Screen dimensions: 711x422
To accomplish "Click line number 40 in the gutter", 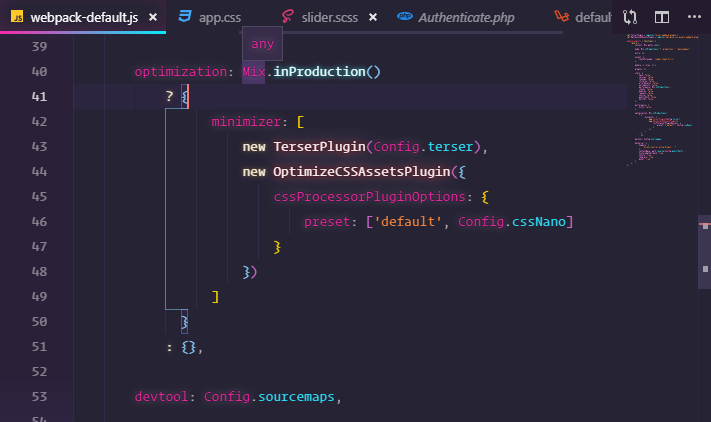I will pos(39,72).
